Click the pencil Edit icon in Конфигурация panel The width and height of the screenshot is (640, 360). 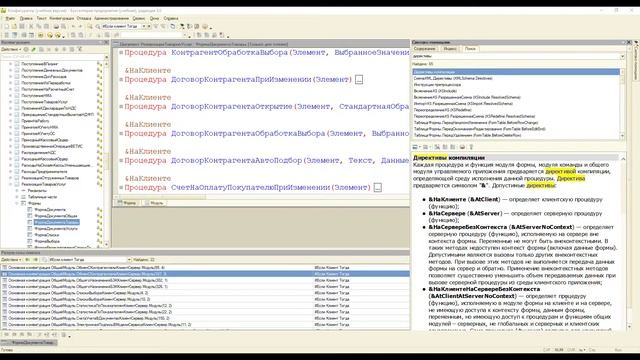pos(33,49)
